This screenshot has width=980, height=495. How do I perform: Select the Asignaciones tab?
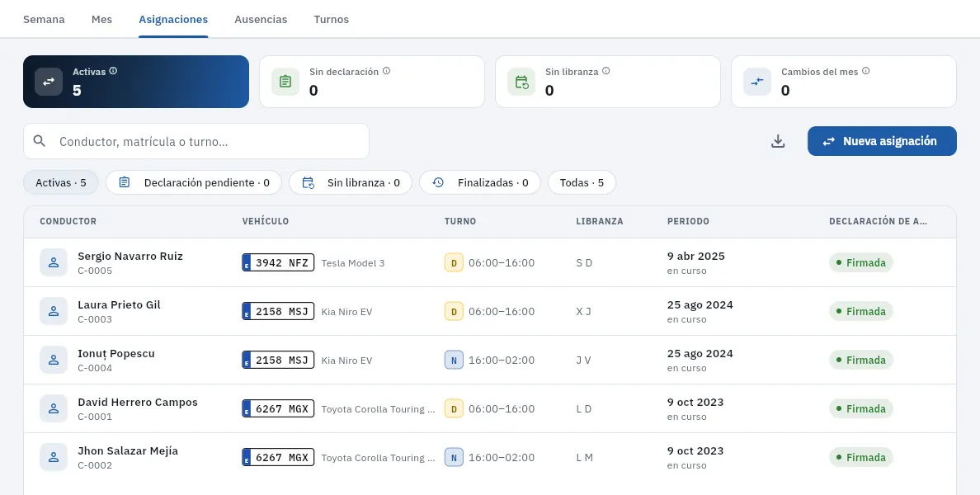pos(173,19)
